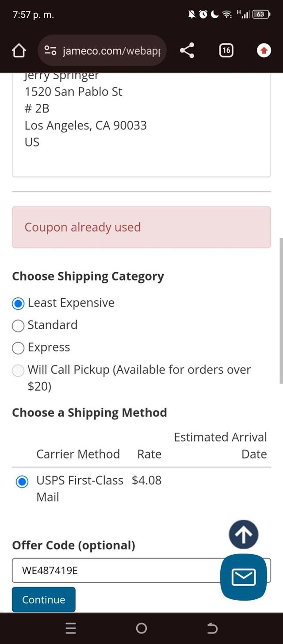
Task: Open the email envelope chat button
Action: point(243,577)
